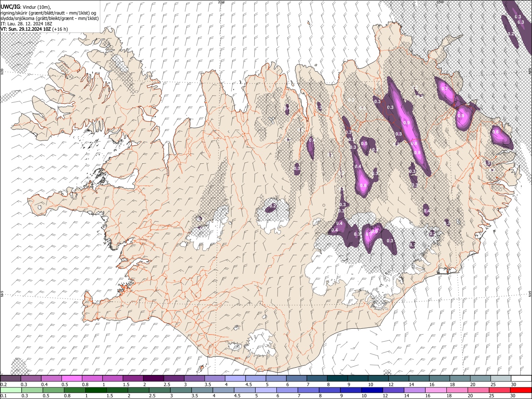The height and width of the screenshot is (399, 532).
Task: Select the top-row swatch between 0.3 and 0.4
Action: tap(31, 378)
